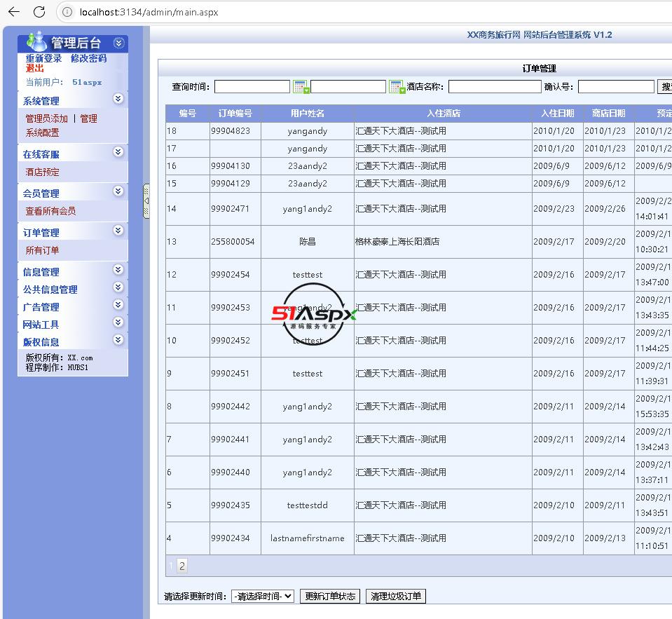Click the 更新订单状态 button
The image size is (672, 619).
(330, 597)
